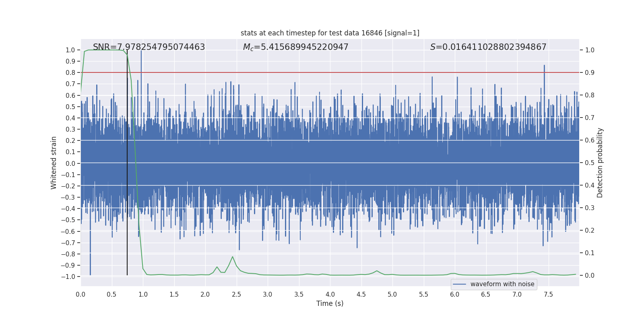
Task: Click the x-axis tick label 7.5
Action: [x=548, y=295]
